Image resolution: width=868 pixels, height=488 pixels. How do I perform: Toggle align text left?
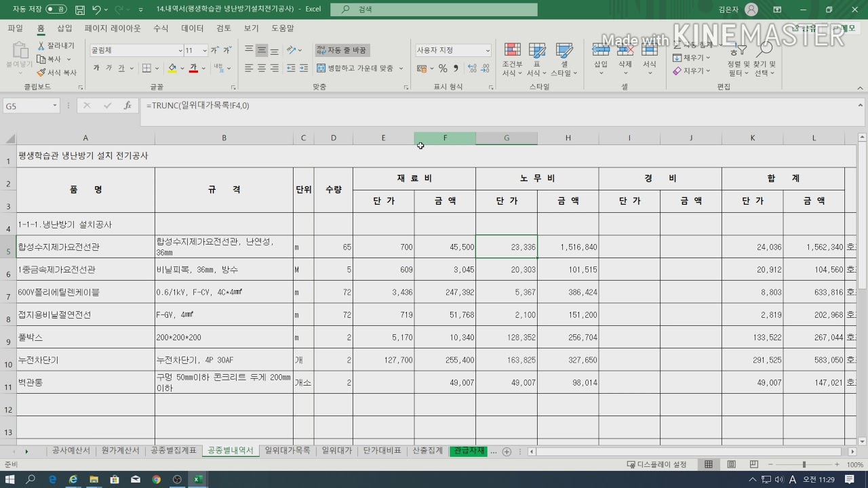tap(249, 68)
